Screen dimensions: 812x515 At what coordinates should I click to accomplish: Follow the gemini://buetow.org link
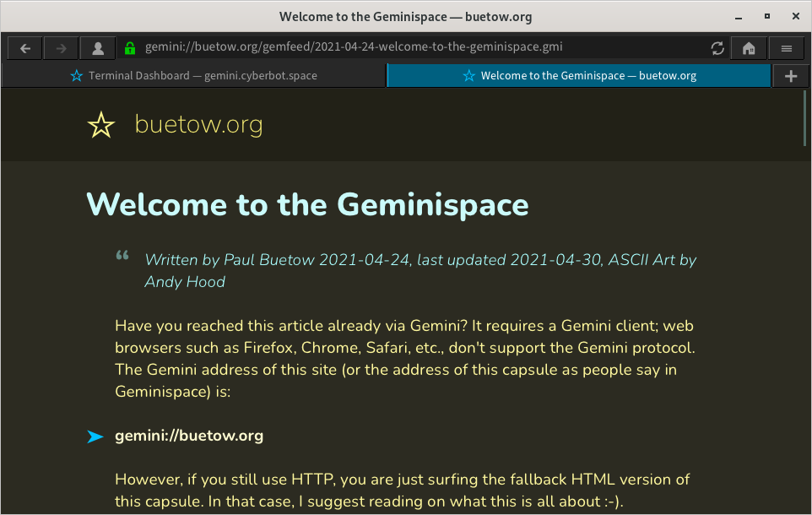(x=189, y=436)
